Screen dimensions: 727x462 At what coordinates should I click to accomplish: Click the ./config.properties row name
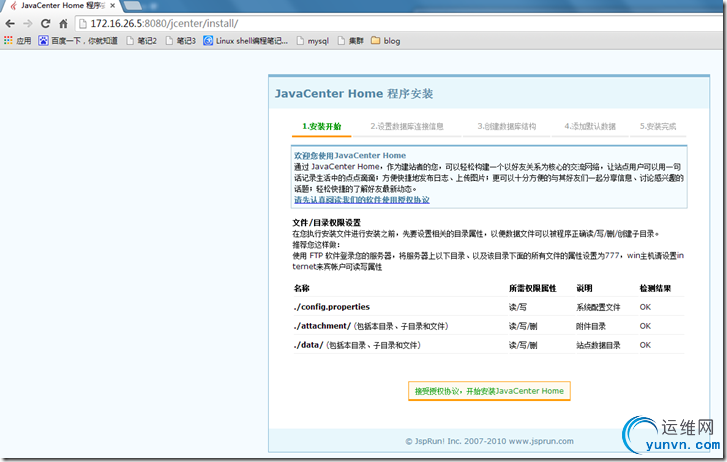click(332, 307)
